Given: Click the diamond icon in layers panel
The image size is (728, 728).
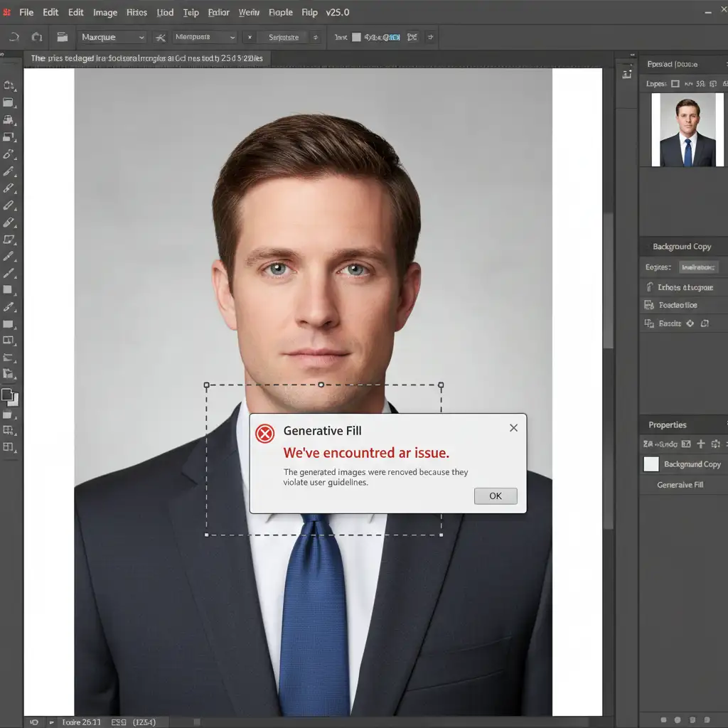Looking at the screenshot, I should (x=689, y=323).
